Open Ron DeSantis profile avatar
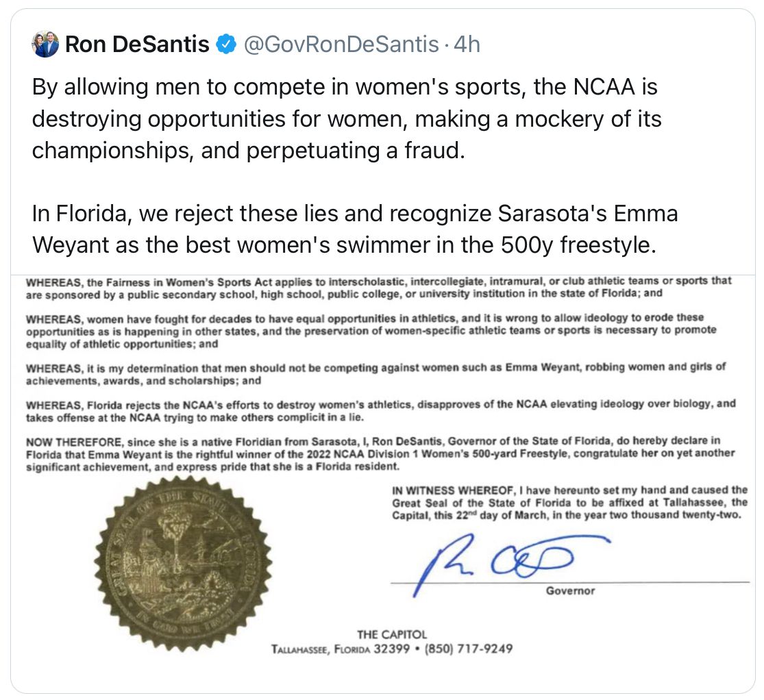The image size is (764, 700). (x=45, y=45)
